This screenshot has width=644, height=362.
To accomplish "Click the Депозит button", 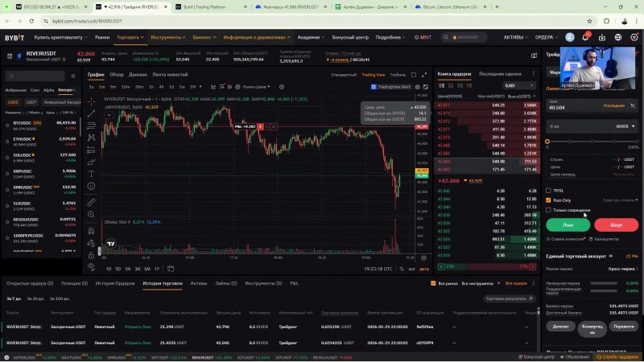I will (560, 327).
